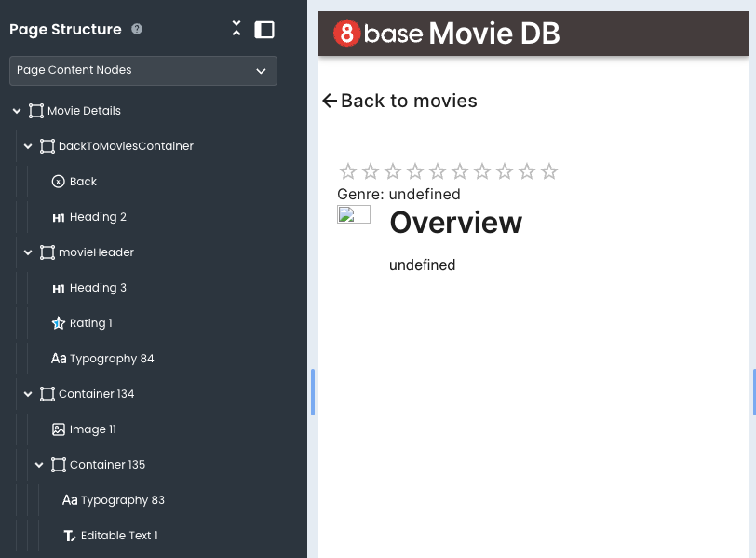The width and height of the screenshot is (756, 558).
Task: Collapse all nodes with the double-chevron icon
Action: (x=236, y=30)
